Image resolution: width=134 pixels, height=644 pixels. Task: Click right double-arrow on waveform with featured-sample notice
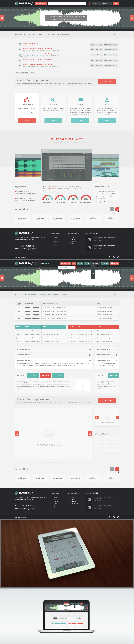(x=132, y=18)
